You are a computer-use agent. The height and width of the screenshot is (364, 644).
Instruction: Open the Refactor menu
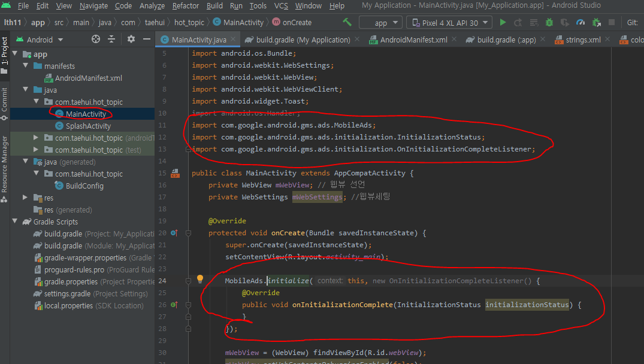(x=186, y=6)
